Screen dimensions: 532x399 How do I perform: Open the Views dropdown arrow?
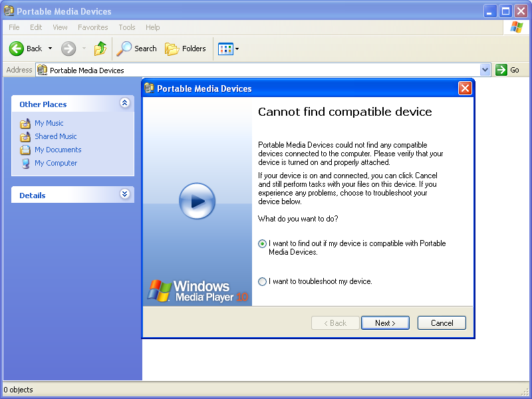click(x=237, y=49)
